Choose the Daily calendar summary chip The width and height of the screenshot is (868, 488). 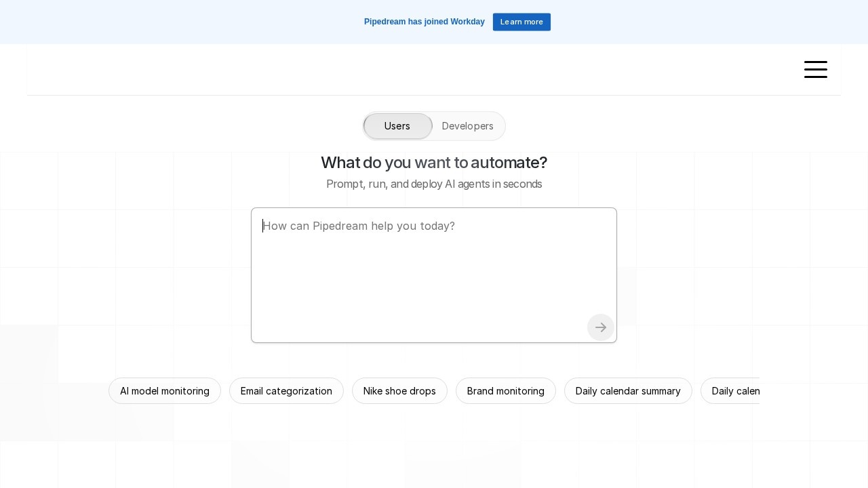(628, 391)
